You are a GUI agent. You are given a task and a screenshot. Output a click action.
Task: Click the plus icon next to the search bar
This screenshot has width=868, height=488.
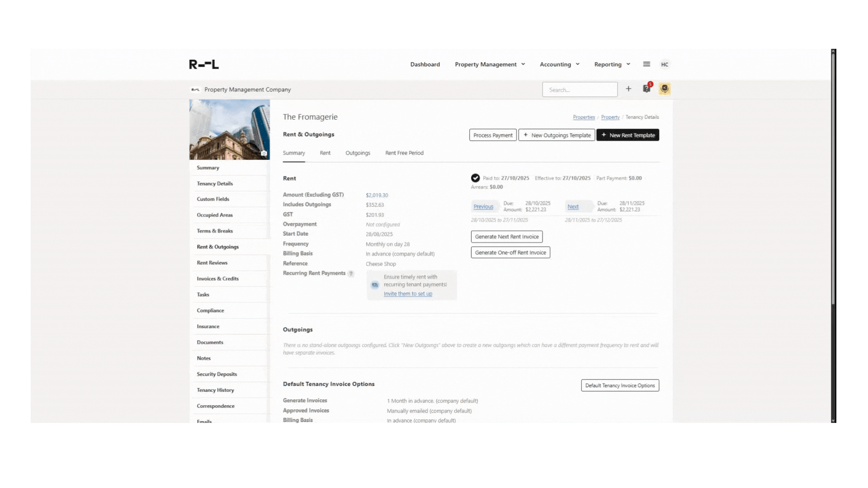[628, 89]
